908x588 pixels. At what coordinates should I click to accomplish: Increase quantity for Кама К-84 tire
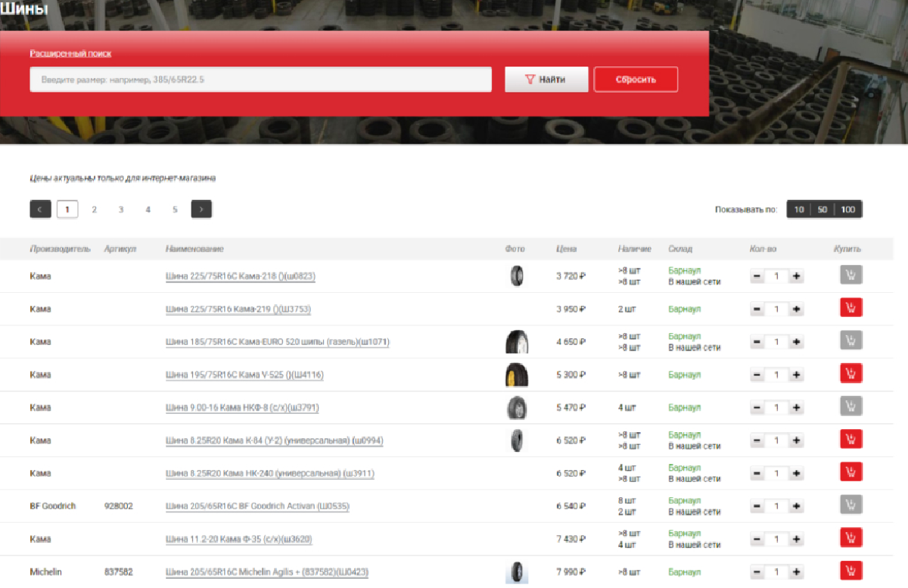tap(796, 440)
